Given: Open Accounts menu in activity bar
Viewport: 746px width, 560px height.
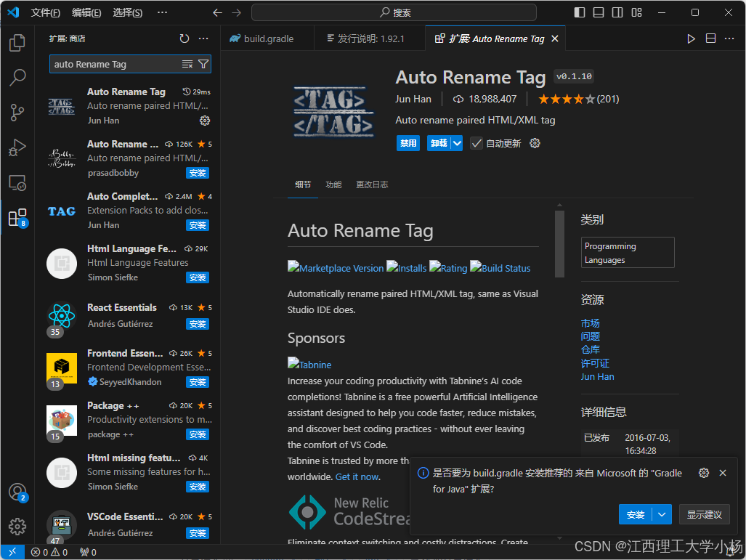Looking at the screenshot, I should 17,492.
